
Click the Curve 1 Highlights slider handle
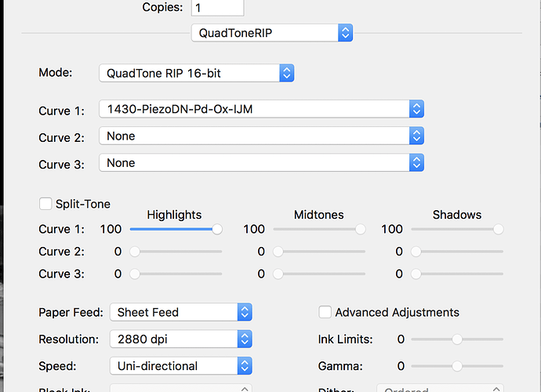click(217, 230)
